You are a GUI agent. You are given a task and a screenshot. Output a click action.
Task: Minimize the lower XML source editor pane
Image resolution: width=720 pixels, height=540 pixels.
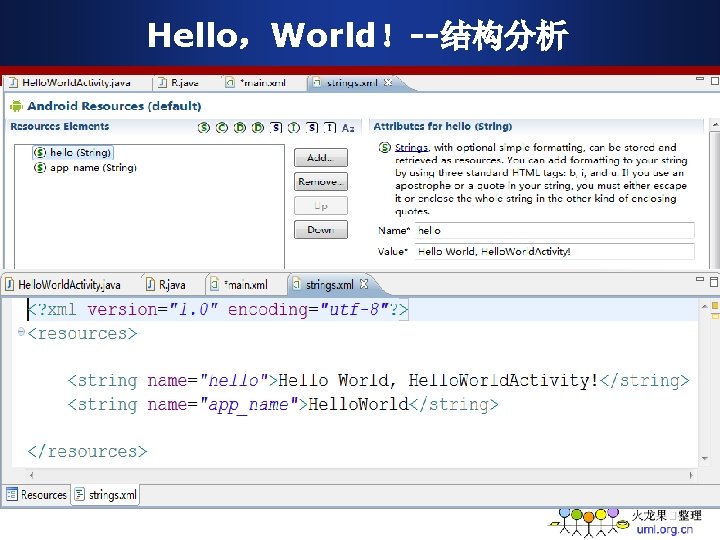tap(700, 279)
